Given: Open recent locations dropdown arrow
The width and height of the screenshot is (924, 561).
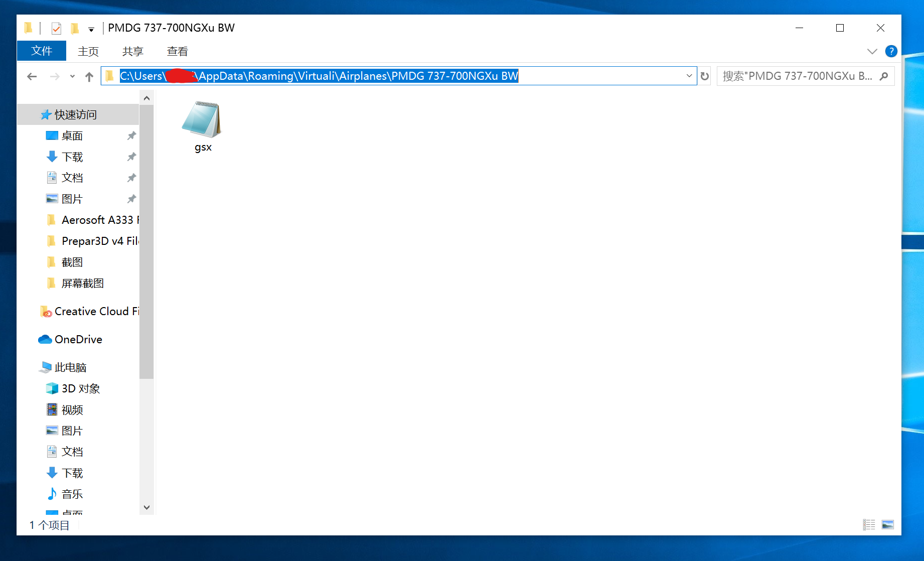Looking at the screenshot, I should click(72, 76).
